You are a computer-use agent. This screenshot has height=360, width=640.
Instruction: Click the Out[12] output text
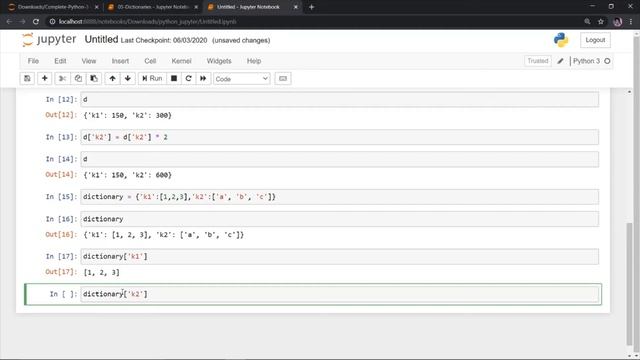127,116
